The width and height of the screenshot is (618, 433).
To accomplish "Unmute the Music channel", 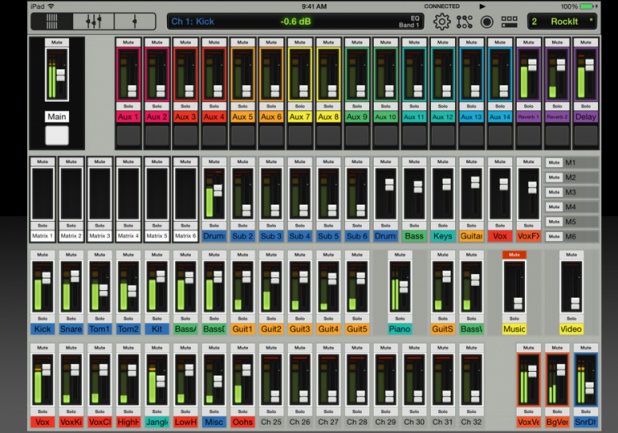I will click(x=514, y=255).
